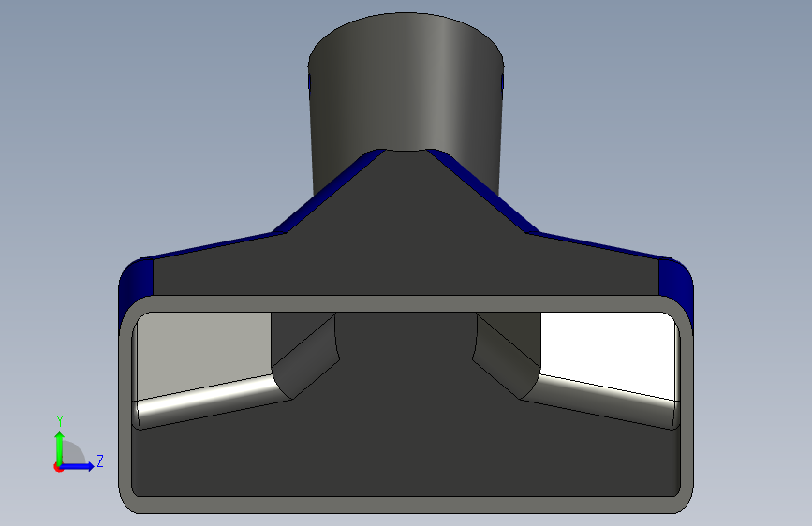
Task: Click the blue Z axis arrow on triad
Action: (78, 466)
